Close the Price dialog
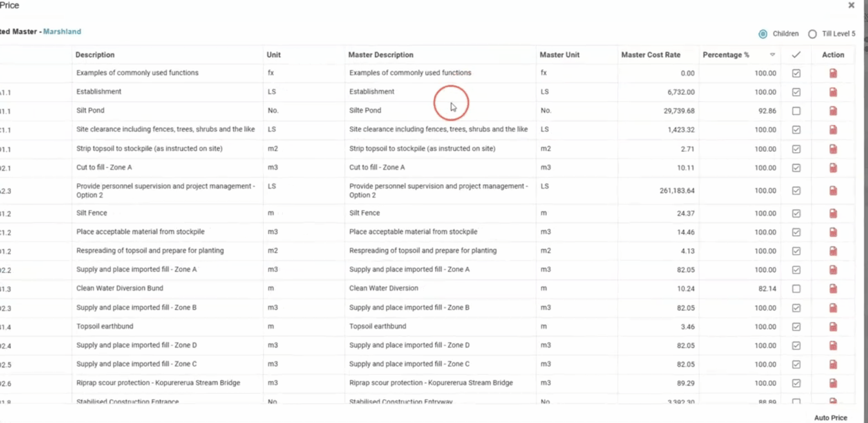The height and width of the screenshot is (423, 868). (x=851, y=5)
